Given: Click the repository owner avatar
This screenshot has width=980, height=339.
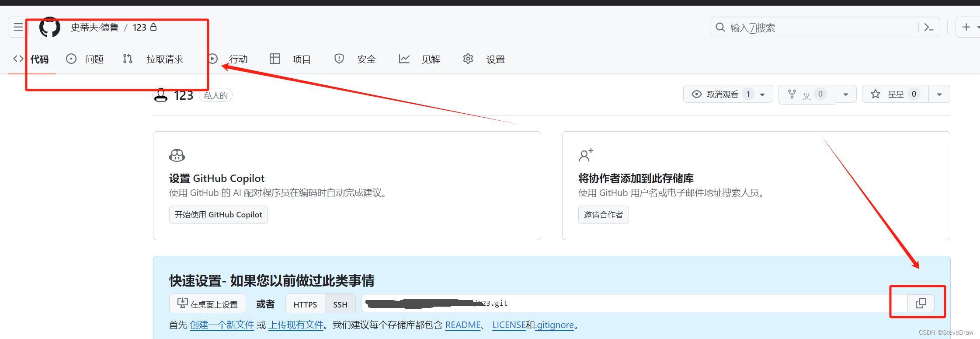Looking at the screenshot, I should tap(161, 95).
